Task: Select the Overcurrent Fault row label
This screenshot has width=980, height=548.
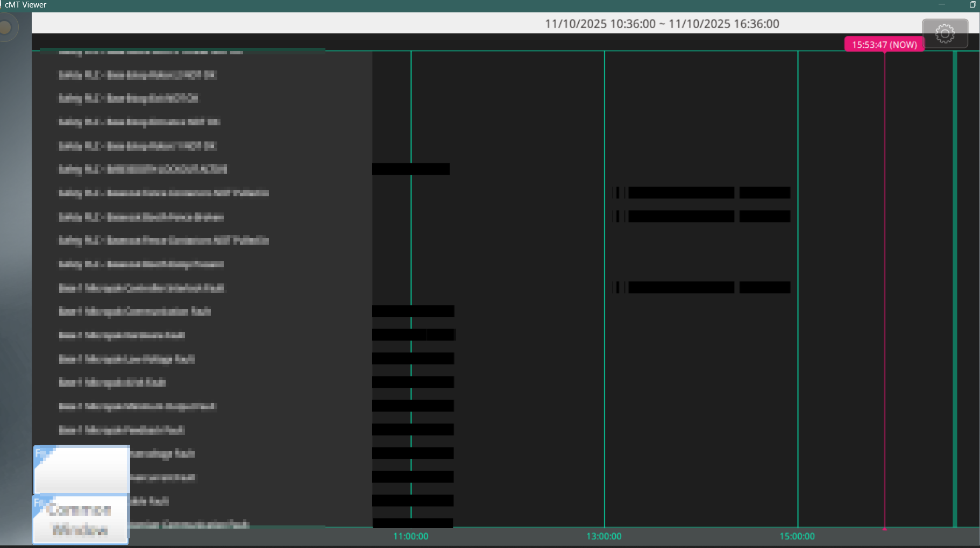Action: [161, 477]
